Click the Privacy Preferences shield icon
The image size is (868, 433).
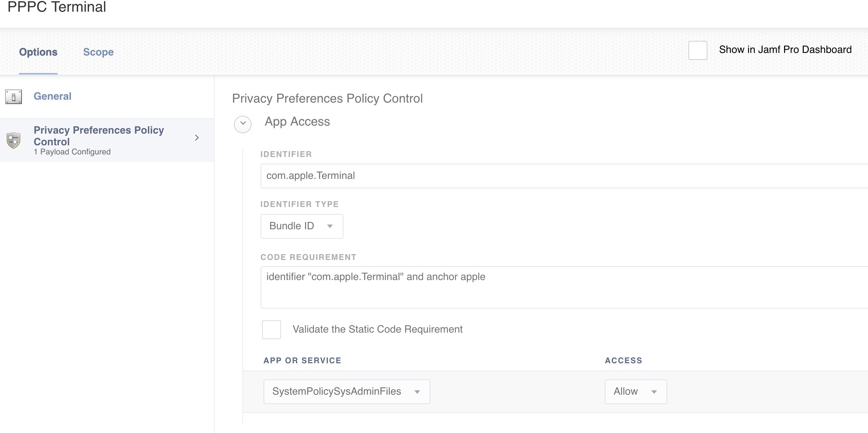point(14,140)
